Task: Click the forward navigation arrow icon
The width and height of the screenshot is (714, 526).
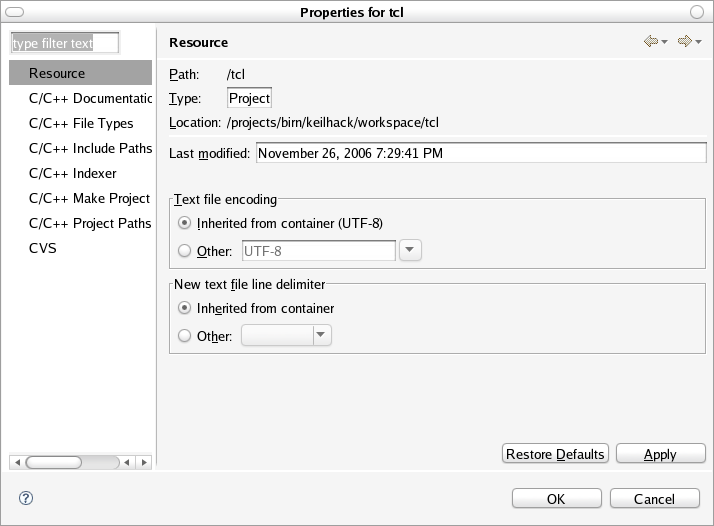Action: click(x=685, y=42)
